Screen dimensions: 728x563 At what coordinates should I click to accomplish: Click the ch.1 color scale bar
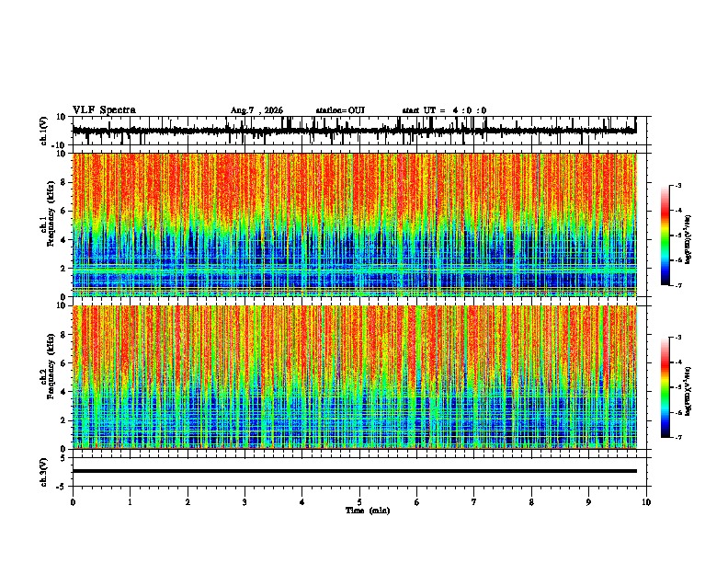click(665, 236)
